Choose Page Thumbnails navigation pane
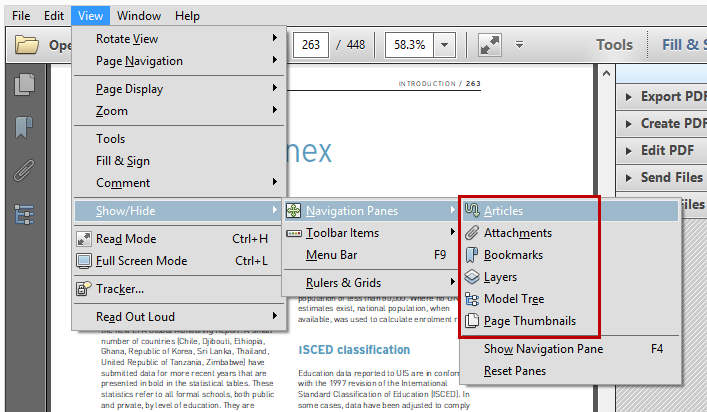The image size is (707, 412). (x=570, y=321)
